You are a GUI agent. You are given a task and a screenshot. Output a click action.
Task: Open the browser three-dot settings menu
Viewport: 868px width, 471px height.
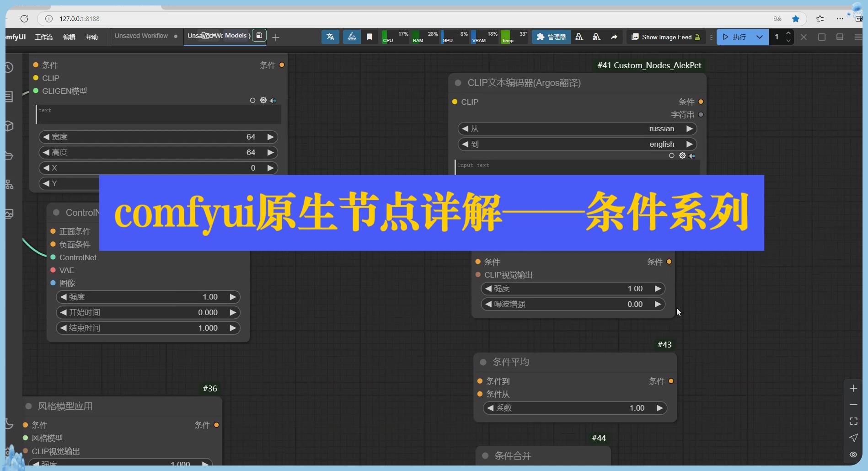click(x=840, y=19)
